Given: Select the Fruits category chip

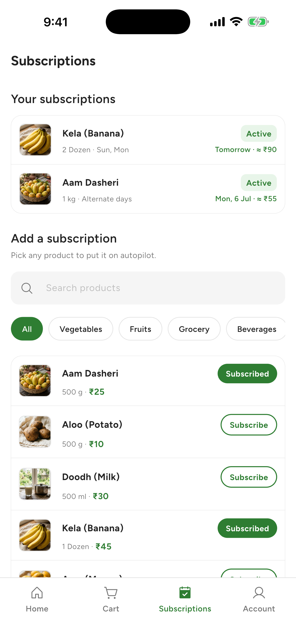Looking at the screenshot, I should coord(140,329).
